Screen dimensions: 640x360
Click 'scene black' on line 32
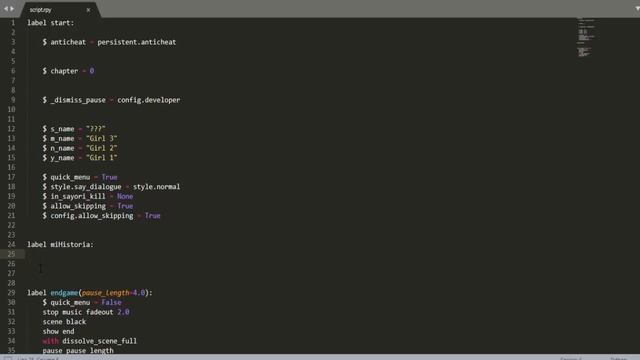coord(64,322)
